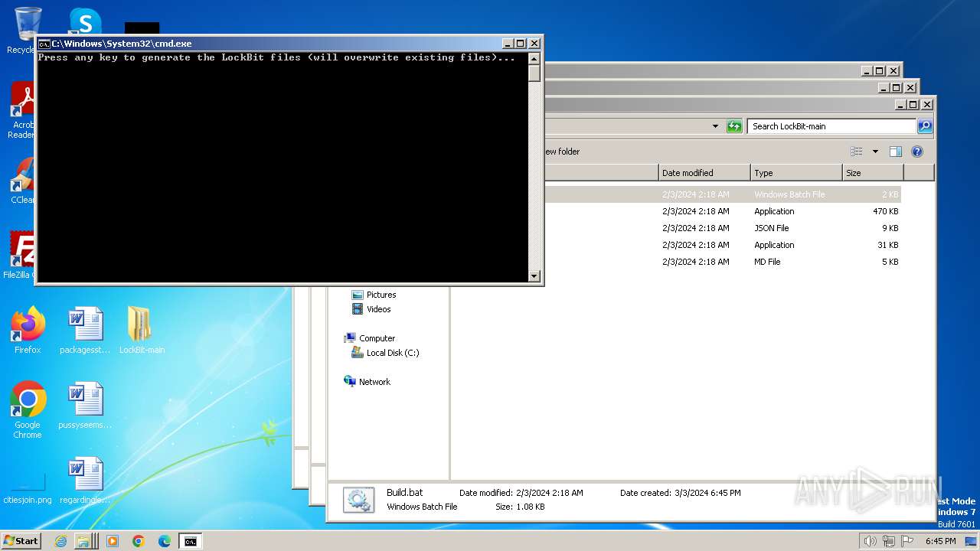Show desktop via taskbar corner button
This screenshot has height=551, width=980.
pos(971,541)
